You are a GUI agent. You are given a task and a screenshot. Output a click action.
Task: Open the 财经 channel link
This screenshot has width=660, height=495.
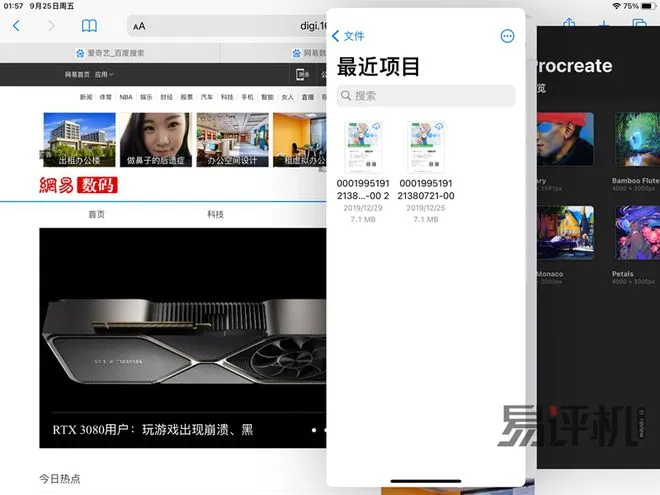[167, 97]
